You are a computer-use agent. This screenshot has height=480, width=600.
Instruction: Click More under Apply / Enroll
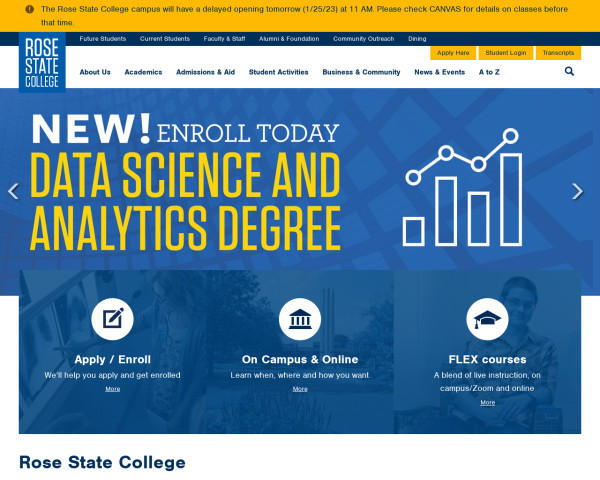tap(112, 389)
